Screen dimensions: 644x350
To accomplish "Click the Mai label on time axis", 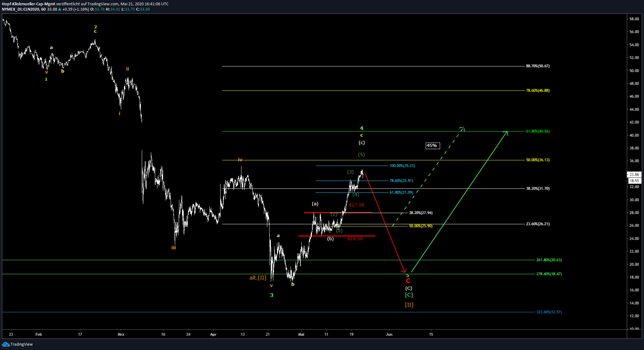I will pyautogui.click(x=301, y=334).
